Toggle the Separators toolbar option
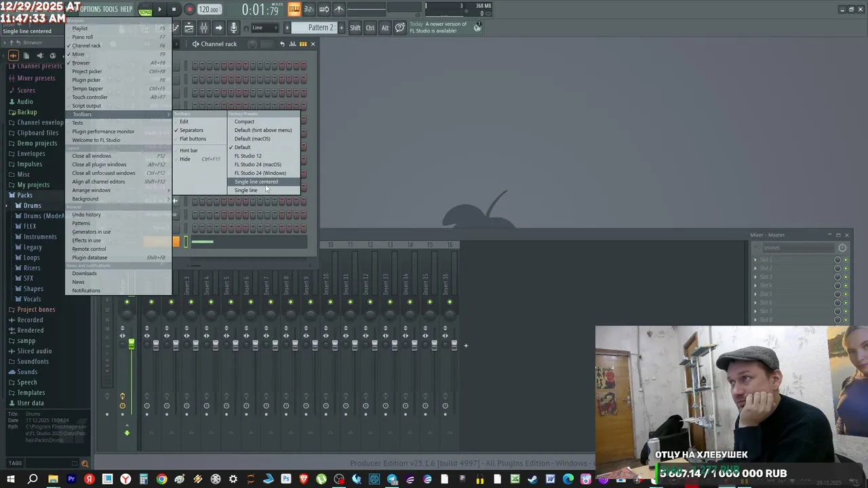Viewport: 868px width, 488px height. pos(199,130)
